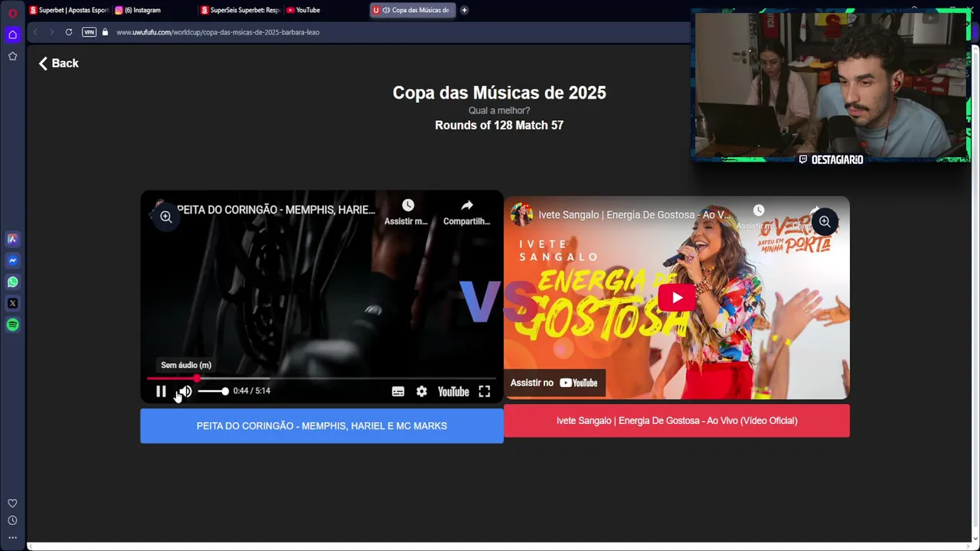Select the Copa das Músicas tab

coord(413,10)
